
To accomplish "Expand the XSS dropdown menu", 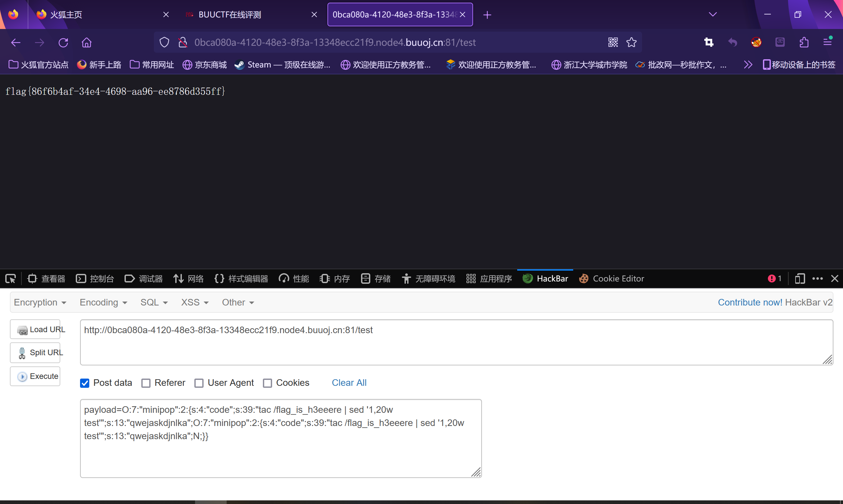I will [x=194, y=302].
